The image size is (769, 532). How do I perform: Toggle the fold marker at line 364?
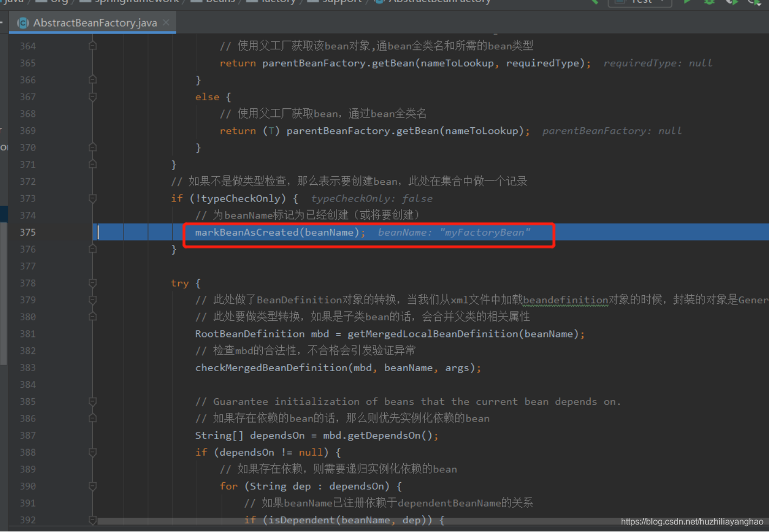click(x=93, y=46)
